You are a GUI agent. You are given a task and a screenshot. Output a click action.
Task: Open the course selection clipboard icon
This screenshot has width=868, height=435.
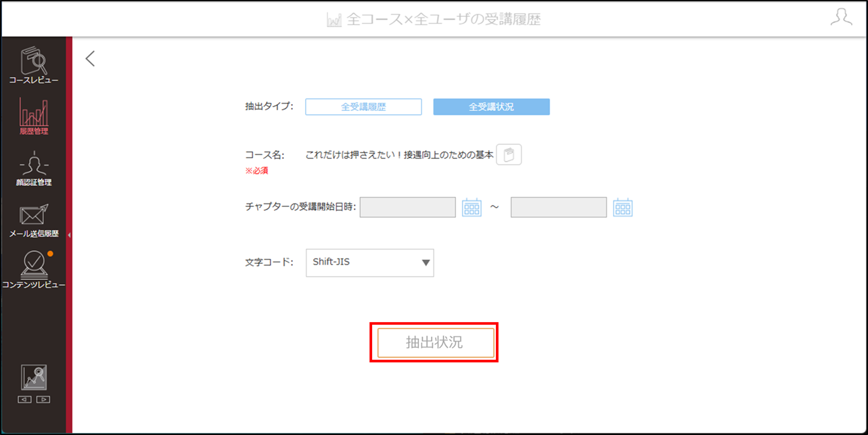tap(509, 155)
